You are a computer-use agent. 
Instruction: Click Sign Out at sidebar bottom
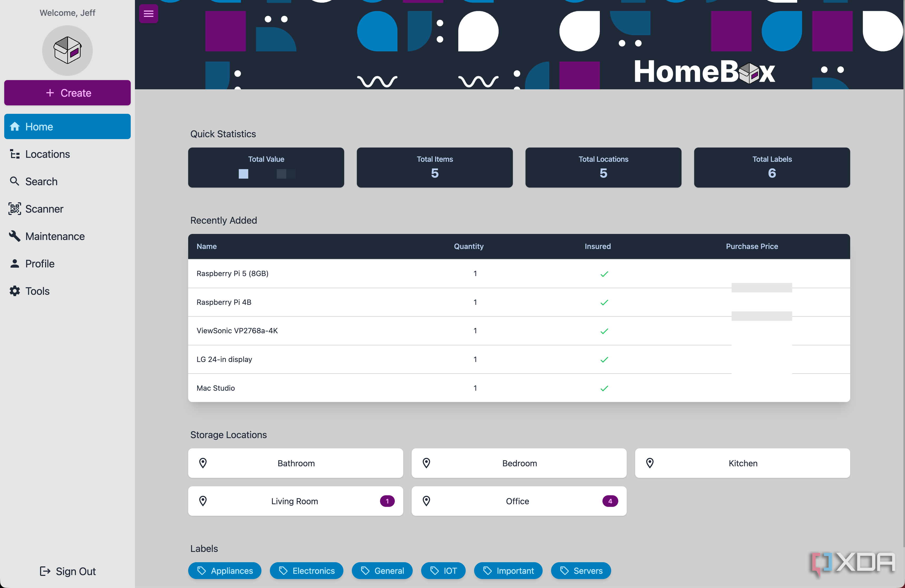tap(68, 571)
